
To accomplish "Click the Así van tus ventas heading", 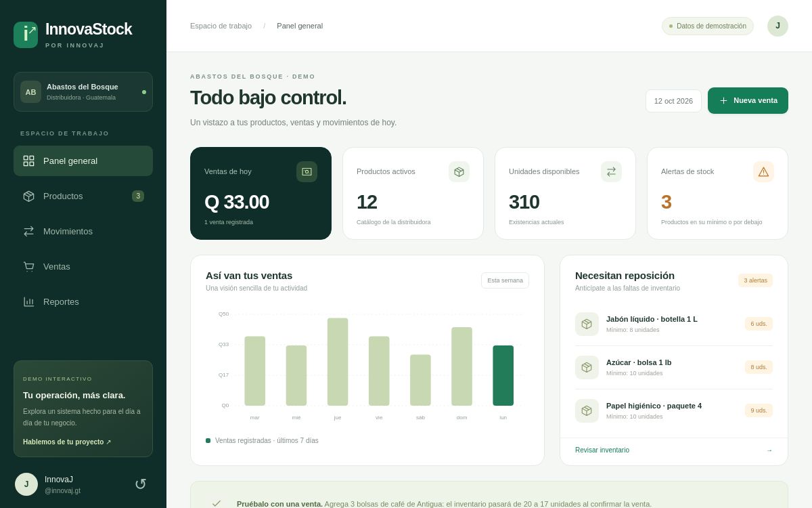I will 249,275.
